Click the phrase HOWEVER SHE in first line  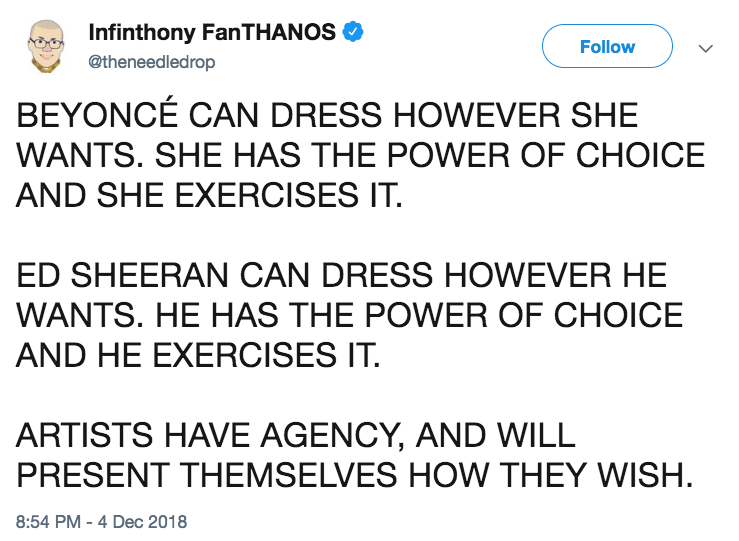click(515, 115)
